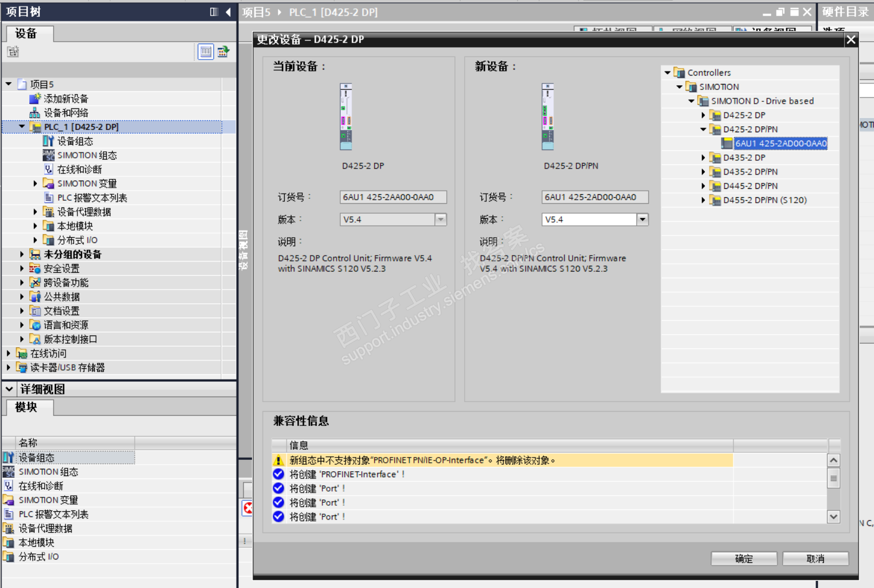The width and height of the screenshot is (874, 588).
Task: Click the current device 订货号 field
Action: pos(393,197)
